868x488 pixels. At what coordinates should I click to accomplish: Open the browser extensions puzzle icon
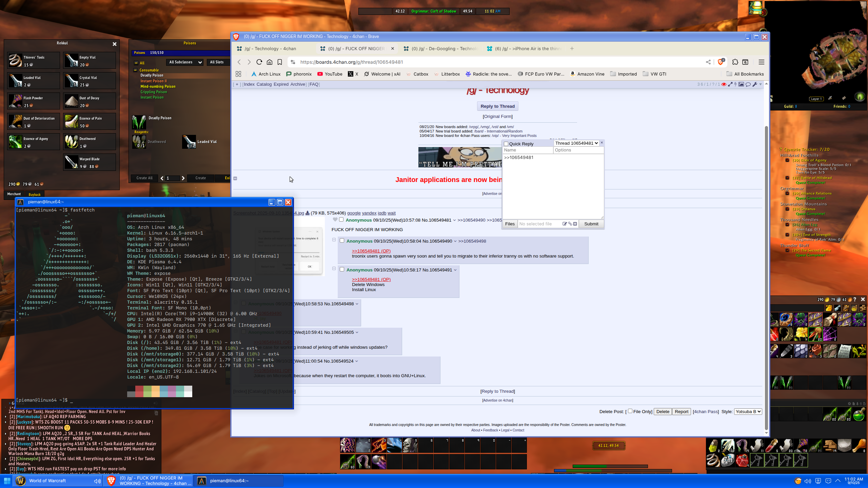(735, 62)
